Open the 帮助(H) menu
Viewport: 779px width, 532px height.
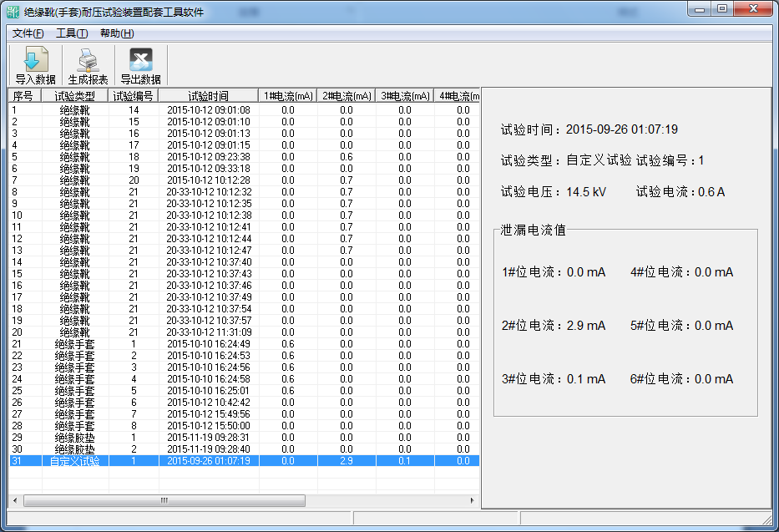coord(117,33)
